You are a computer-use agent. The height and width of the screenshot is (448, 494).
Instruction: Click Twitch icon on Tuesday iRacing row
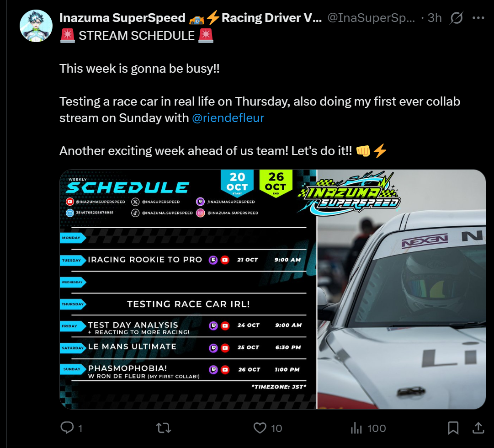[x=213, y=260]
